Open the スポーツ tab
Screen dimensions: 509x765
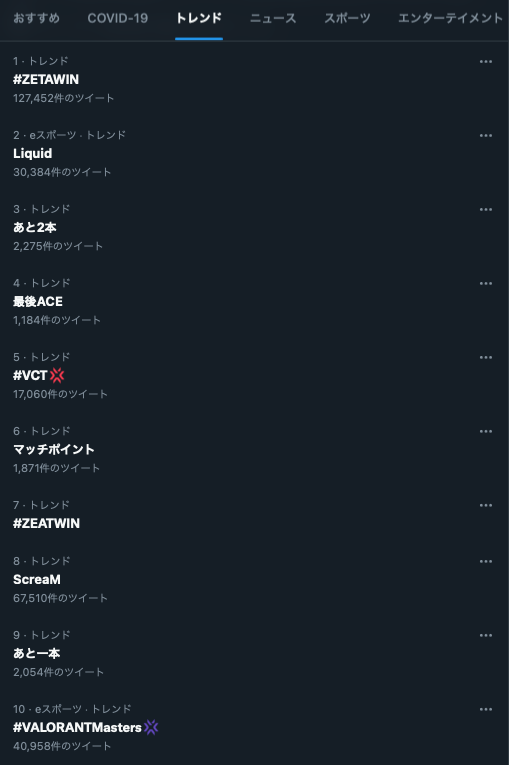(x=347, y=19)
